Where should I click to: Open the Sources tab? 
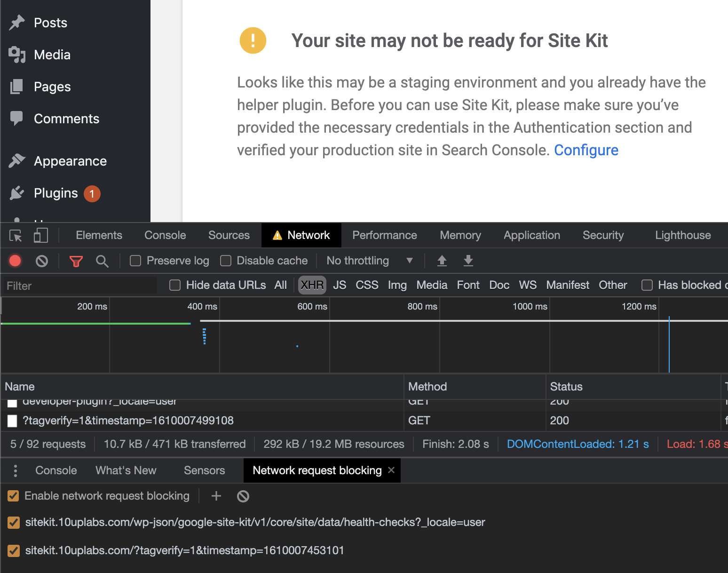point(229,235)
